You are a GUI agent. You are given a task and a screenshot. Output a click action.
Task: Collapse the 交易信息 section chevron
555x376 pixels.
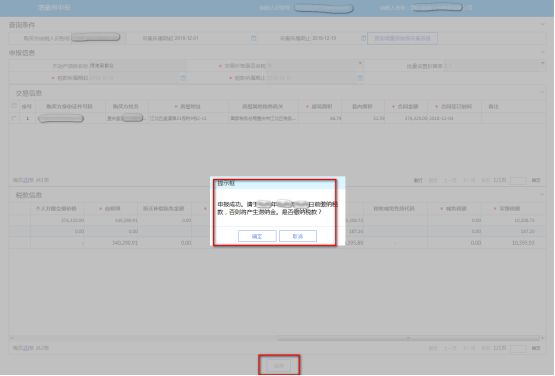pyautogui.click(x=542, y=92)
